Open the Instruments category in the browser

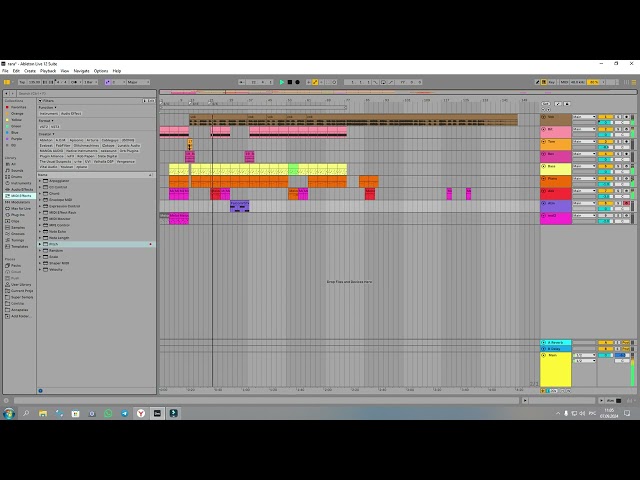point(19,183)
